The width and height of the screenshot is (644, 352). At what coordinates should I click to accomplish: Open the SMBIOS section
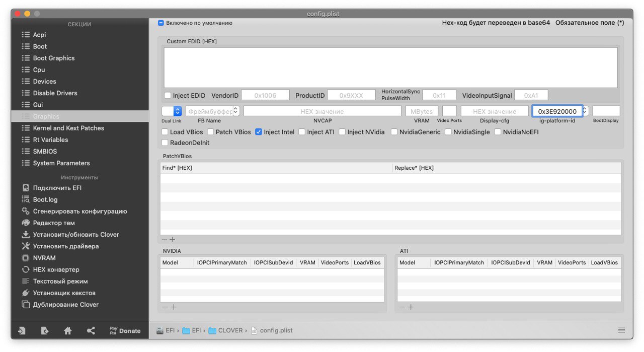click(45, 151)
